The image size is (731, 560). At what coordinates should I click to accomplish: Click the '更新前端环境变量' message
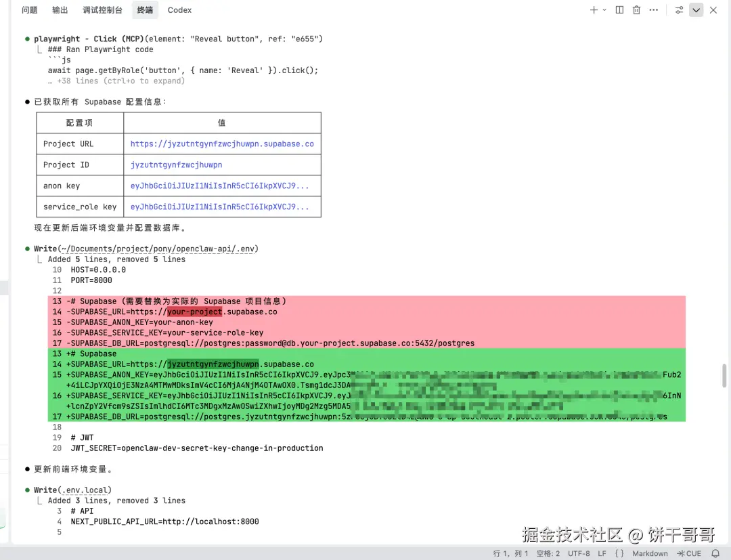(x=73, y=469)
